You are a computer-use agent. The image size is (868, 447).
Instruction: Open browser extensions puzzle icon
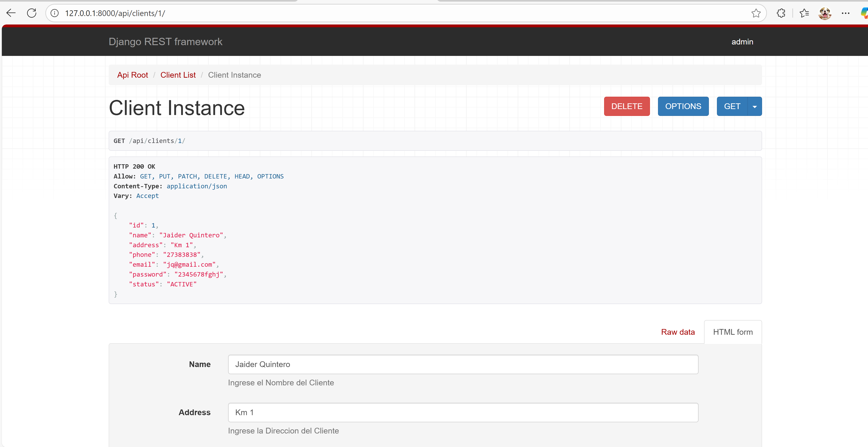(x=781, y=13)
